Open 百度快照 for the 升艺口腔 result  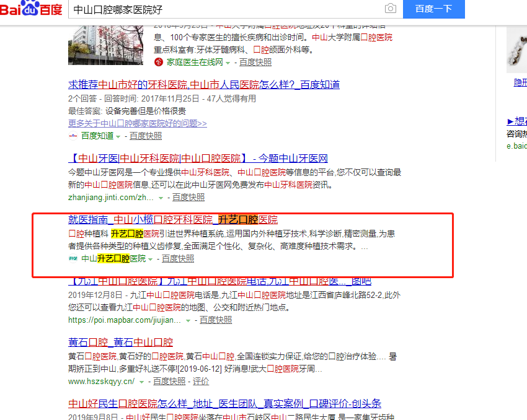tap(178, 258)
